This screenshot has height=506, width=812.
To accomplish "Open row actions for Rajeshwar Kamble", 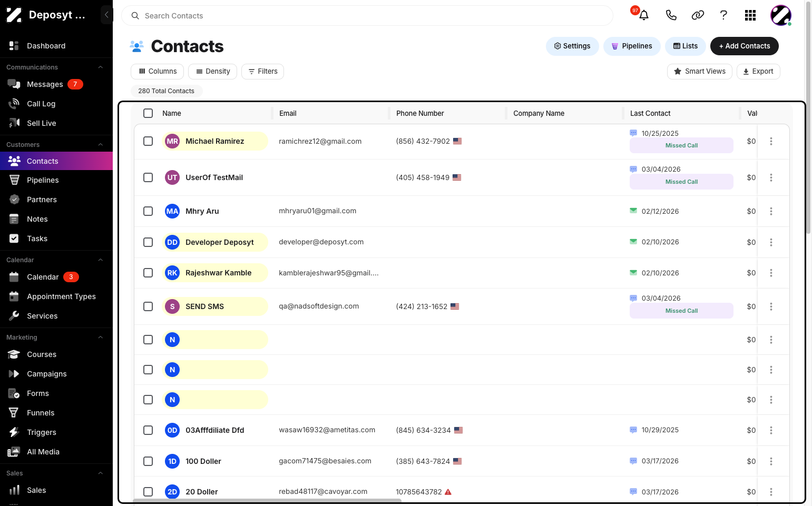I will pos(771,273).
